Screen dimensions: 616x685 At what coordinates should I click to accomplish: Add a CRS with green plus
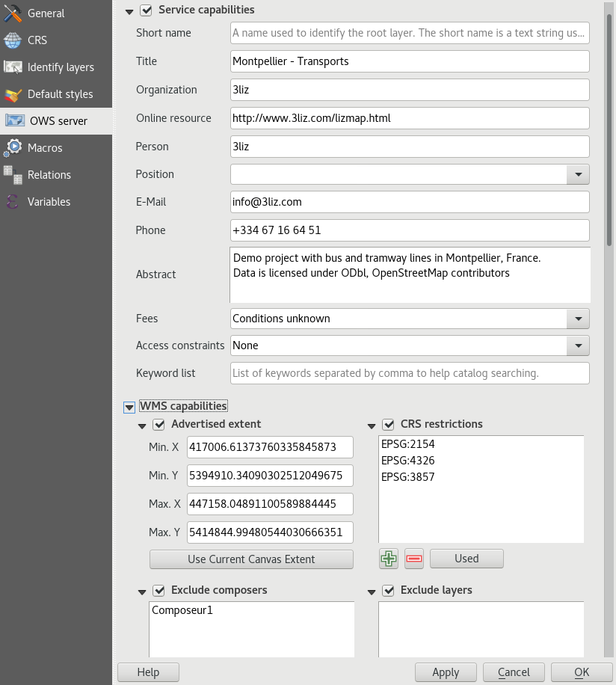click(x=389, y=559)
